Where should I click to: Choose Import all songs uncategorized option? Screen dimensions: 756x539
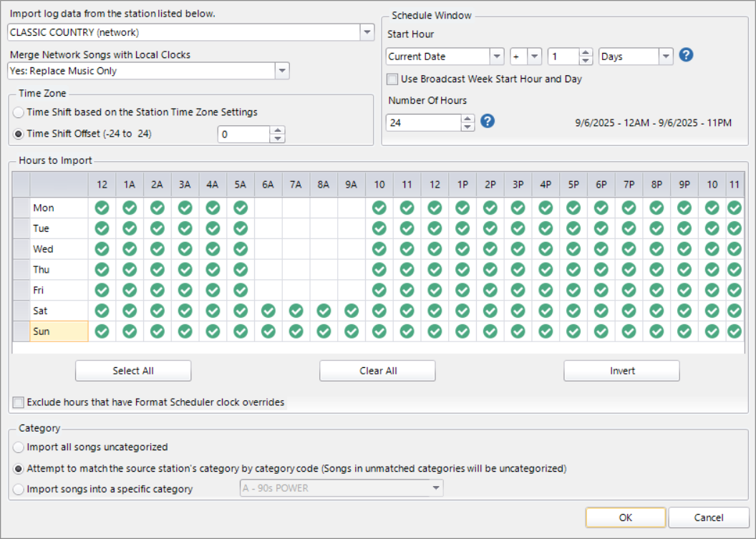tap(19, 447)
